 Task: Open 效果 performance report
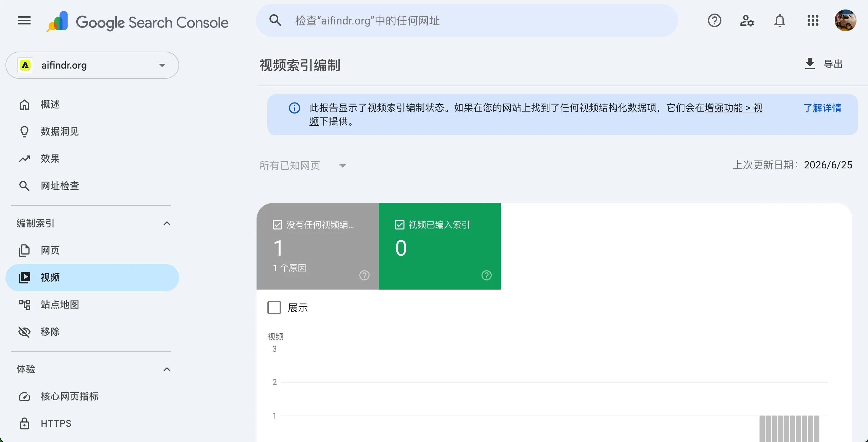92,159
